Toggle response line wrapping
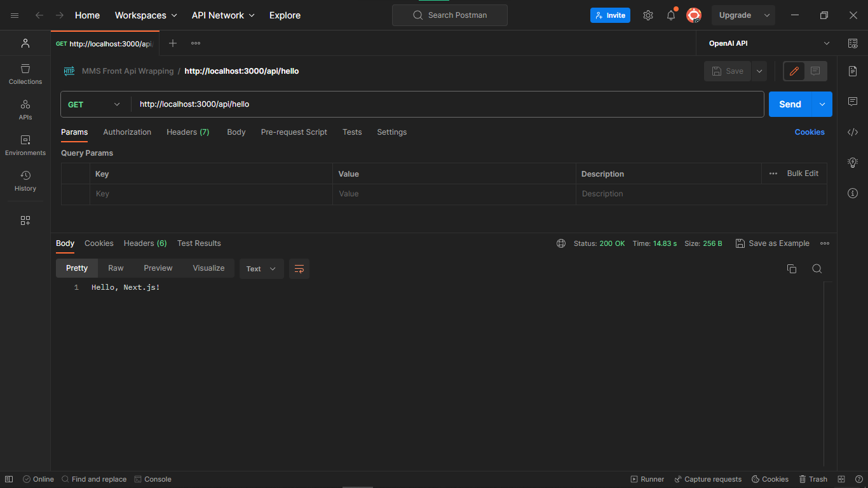The height and width of the screenshot is (488, 868). pyautogui.click(x=299, y=269)
